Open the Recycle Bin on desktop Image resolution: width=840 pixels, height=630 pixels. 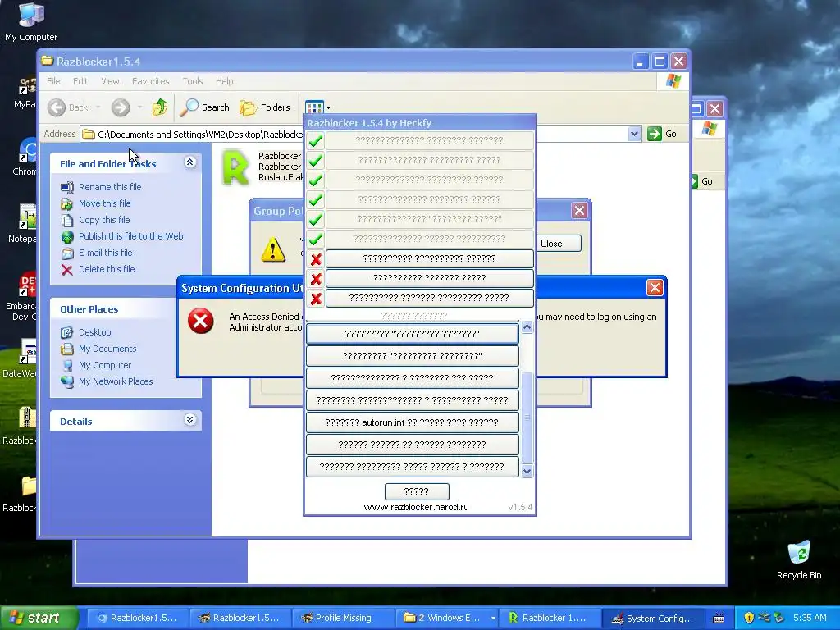[x=799, y=559]
